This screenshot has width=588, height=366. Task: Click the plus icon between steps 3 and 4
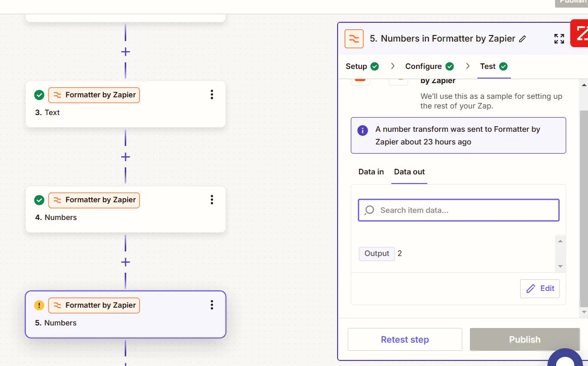[x=126, y=157]
